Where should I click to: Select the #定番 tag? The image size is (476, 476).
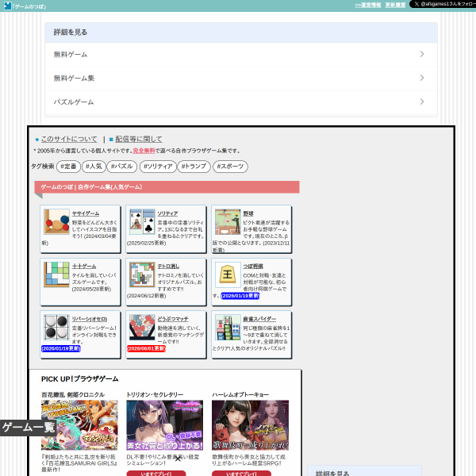[x=68, y=167]
